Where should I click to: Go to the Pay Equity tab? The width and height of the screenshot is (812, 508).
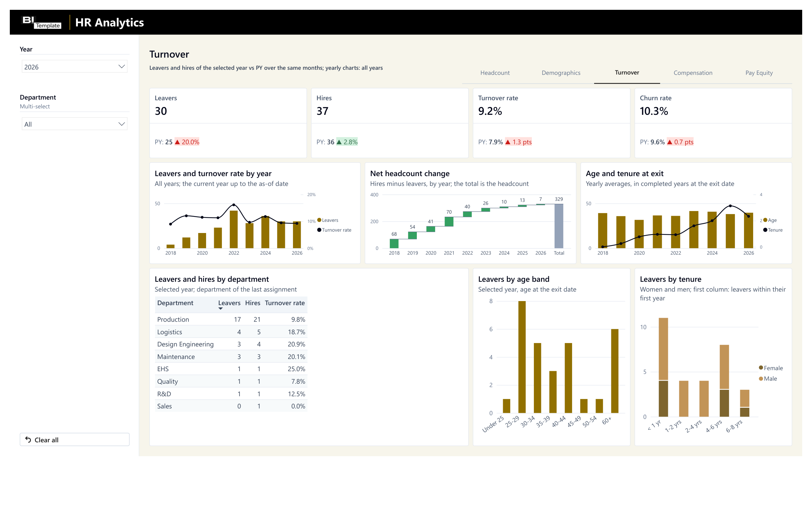coord(759,73)
